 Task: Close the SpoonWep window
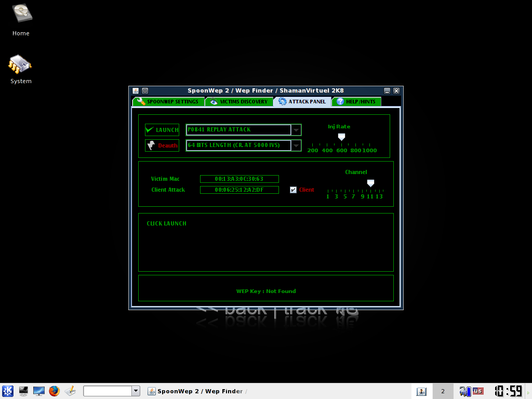click(396, 91)
